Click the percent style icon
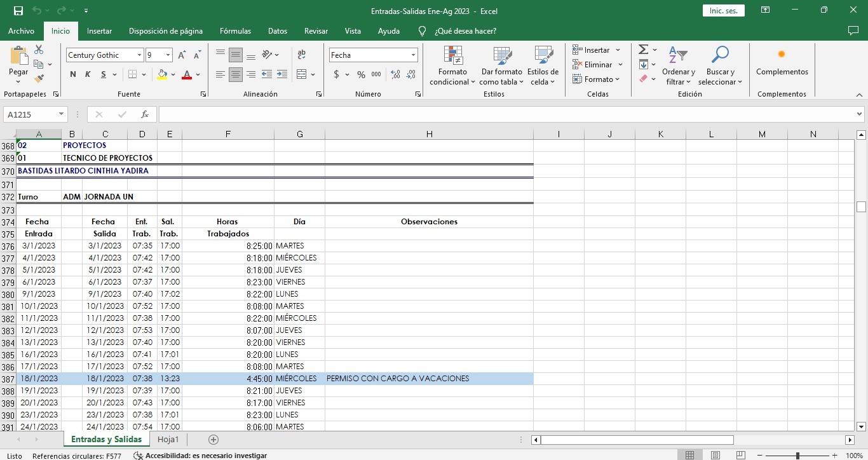This screenshot has height=460, width=868. [x=361, y=74]
